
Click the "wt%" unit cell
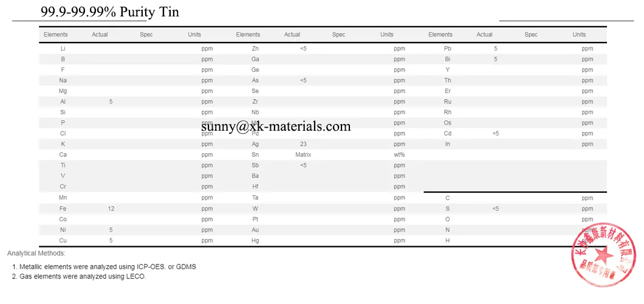coord(399,154)
